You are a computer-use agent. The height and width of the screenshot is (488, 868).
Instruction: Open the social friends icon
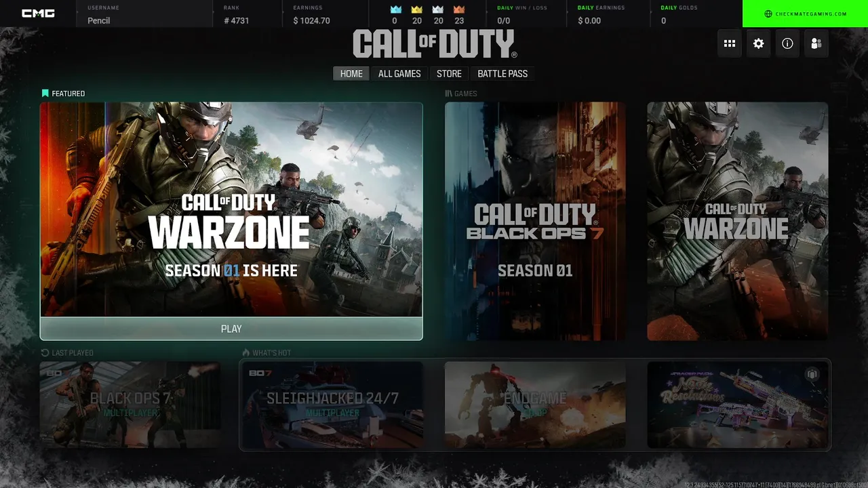pyautogui.click(x=816, y=43)
